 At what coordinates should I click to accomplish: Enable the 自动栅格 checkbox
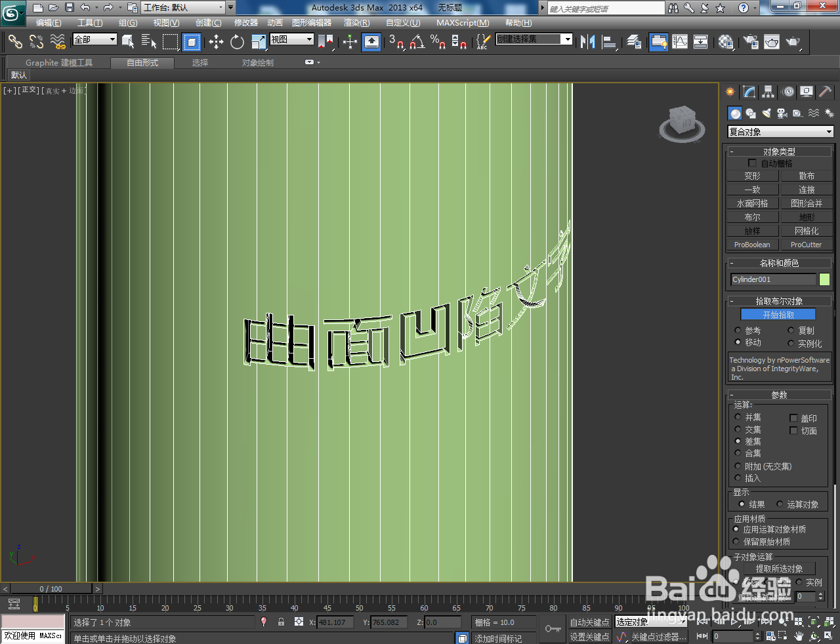(752, 163)
